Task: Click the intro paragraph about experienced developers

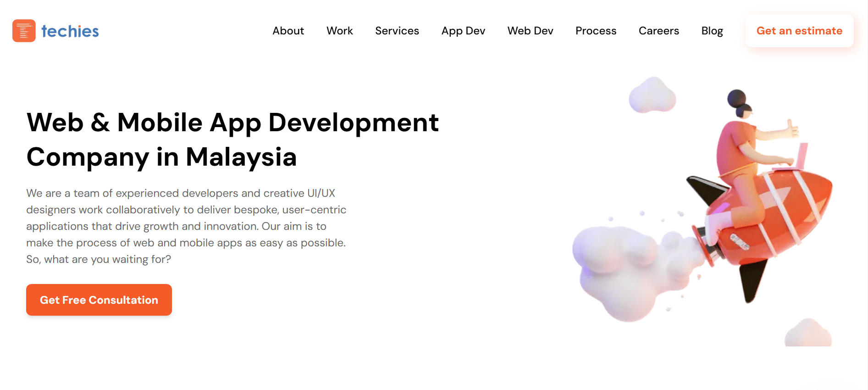Action: pyautogui.click(x=186, y=226)
